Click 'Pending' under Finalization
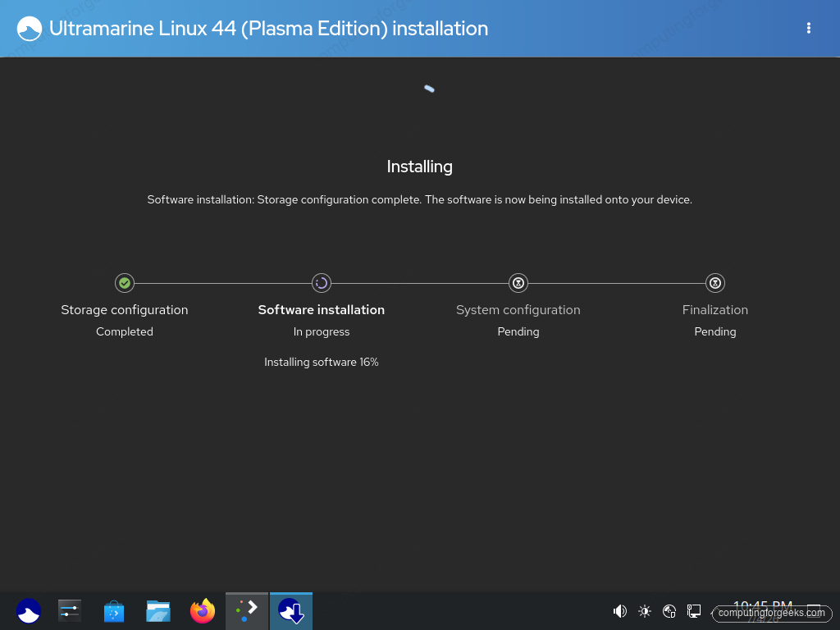Image resolution: width=840 pixels, height=630 pixels. (x=715, y=332)
